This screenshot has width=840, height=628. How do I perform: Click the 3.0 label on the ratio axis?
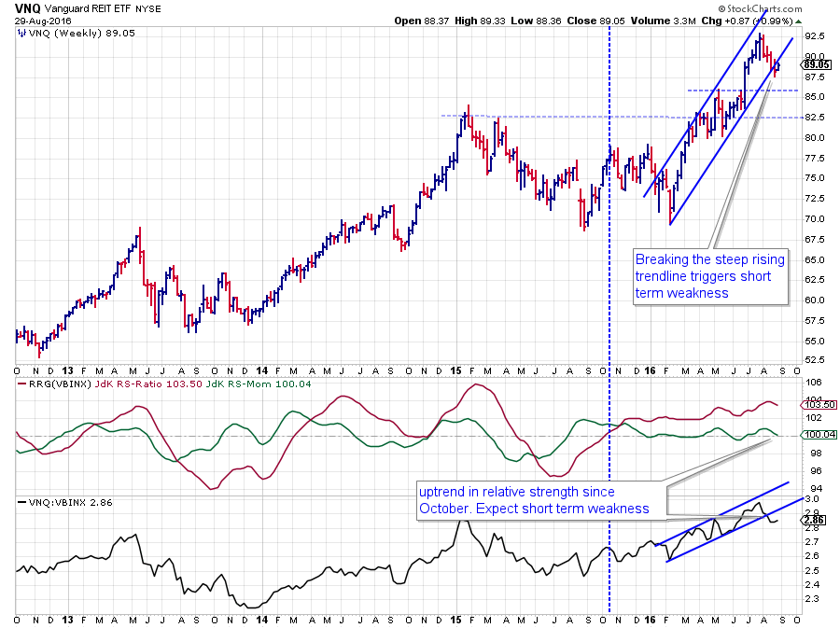(x=812, y=499)
